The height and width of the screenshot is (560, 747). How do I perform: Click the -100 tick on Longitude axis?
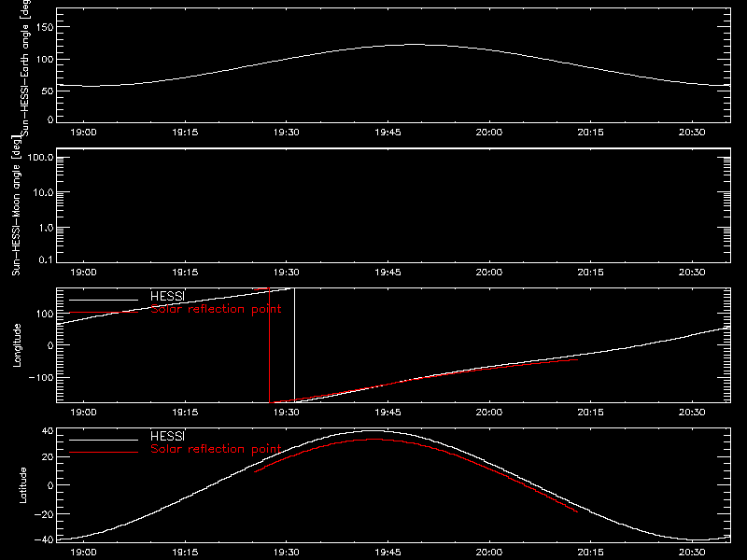coord(41,378)
